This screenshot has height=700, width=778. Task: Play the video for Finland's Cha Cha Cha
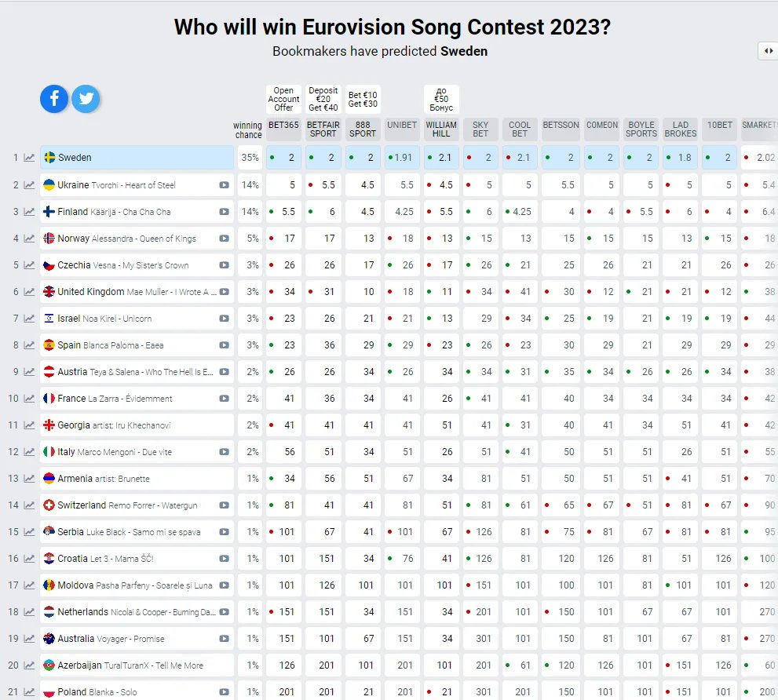click(x=225, y=212)
